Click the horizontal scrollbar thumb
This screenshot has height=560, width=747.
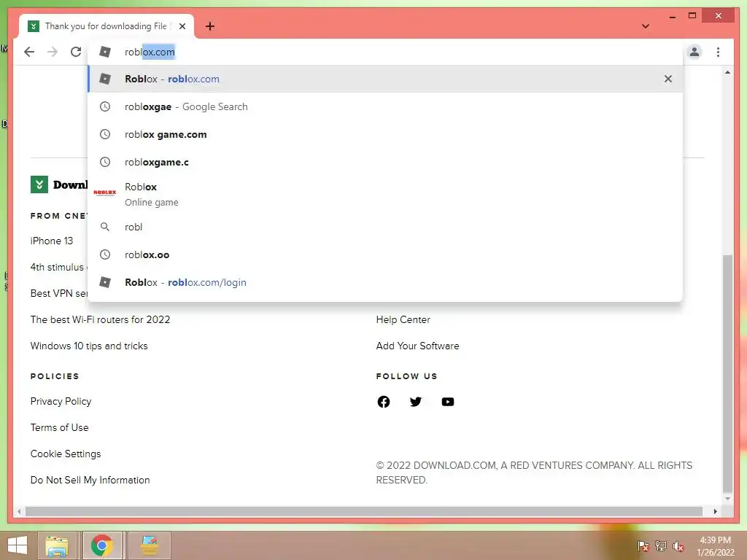coord(364,511)
